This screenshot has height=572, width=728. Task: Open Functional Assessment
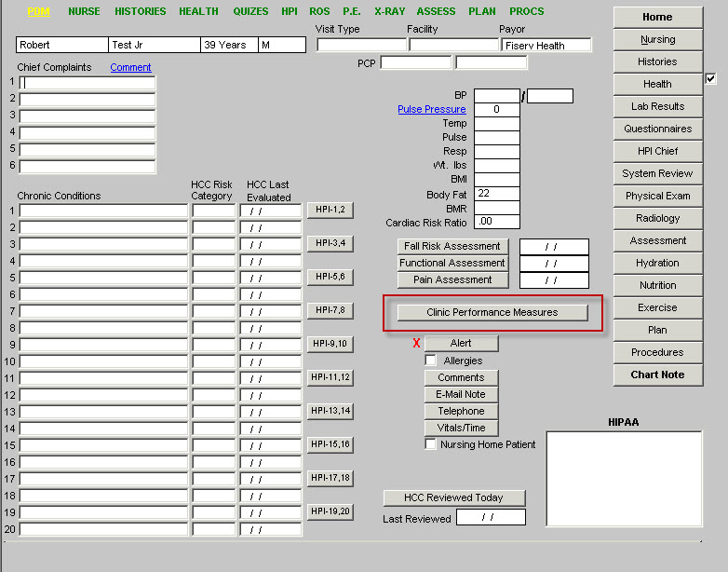[452, 263]
